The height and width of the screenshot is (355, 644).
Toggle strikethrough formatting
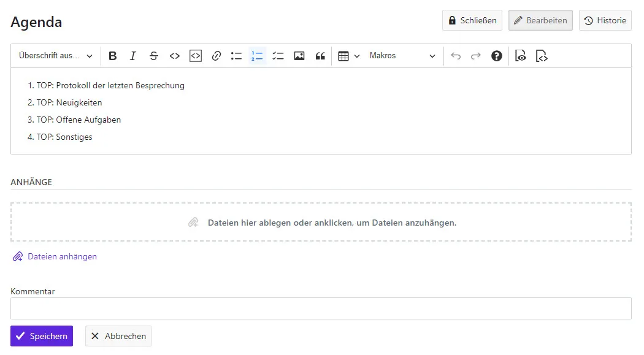pyautogui.click(x=154, y=56)
